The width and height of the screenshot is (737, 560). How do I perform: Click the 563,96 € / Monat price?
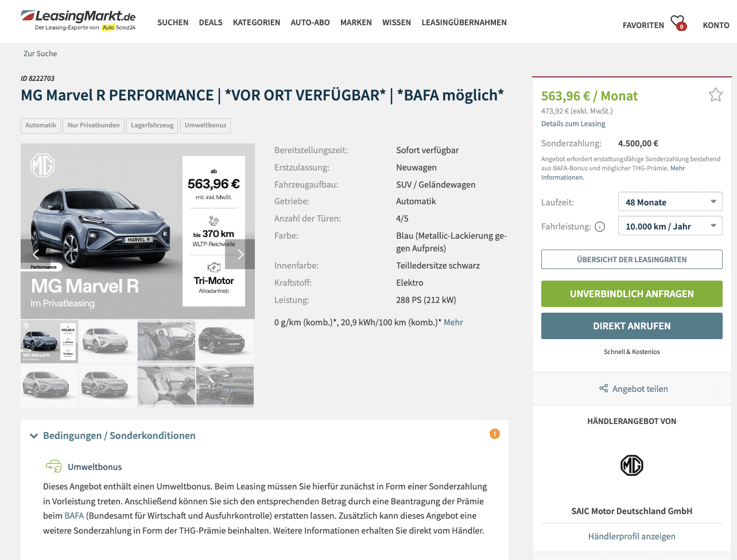tap(589, 96)
